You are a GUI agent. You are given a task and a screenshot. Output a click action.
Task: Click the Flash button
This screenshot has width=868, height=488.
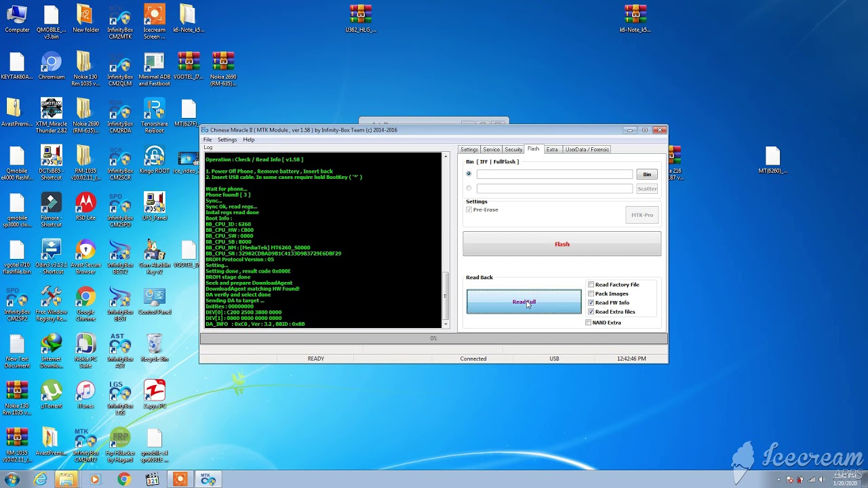tap(562, 244)
